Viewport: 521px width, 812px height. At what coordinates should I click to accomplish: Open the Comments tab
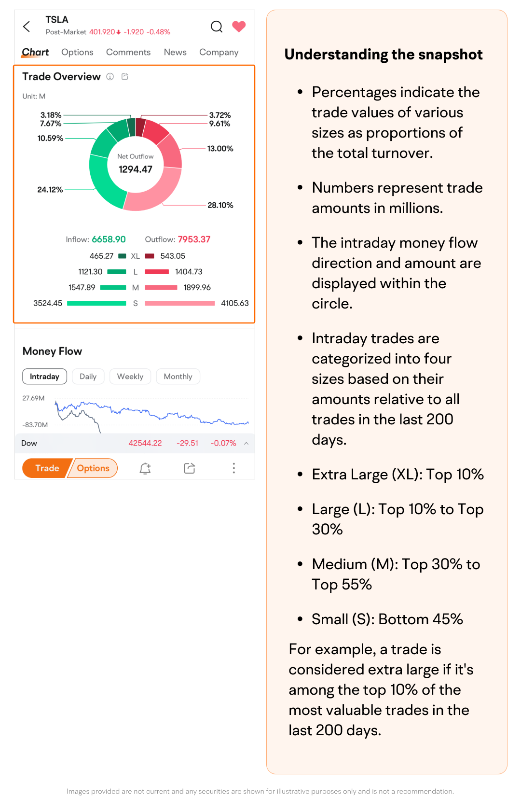(x=128, y=52)
